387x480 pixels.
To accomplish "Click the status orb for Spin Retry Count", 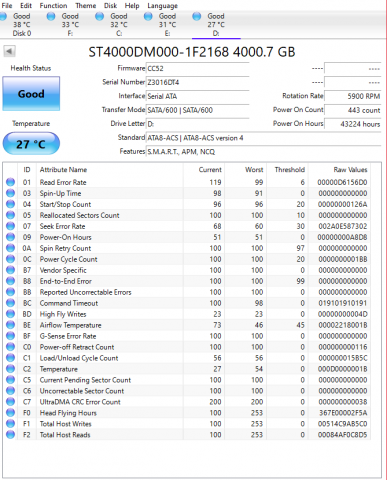I will 11,248.
